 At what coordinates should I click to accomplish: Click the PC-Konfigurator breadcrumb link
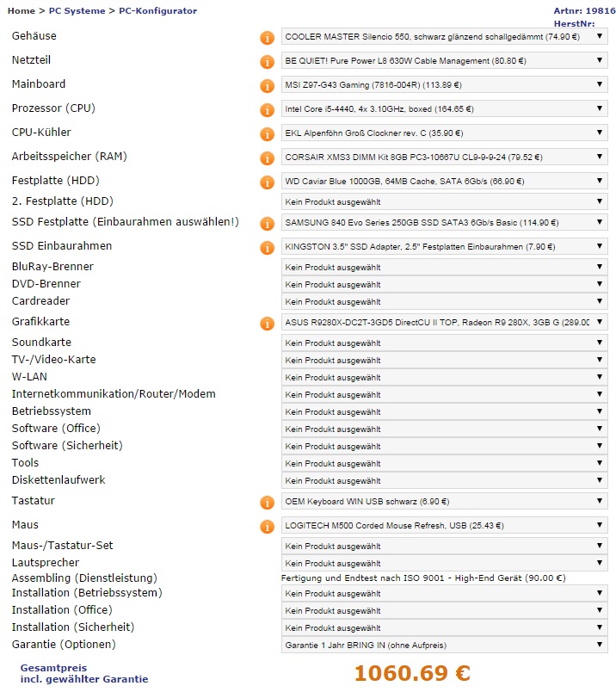tap(158, 10)
